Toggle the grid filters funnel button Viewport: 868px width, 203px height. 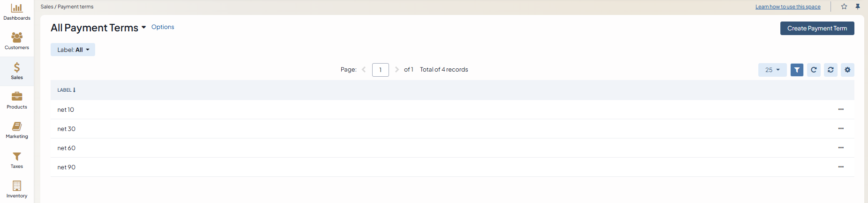click(x=797, y=70)
